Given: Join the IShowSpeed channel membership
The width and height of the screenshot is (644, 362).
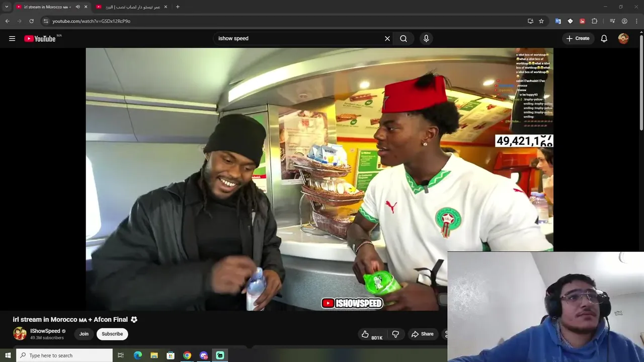Looking at the screenshot, I should click(84, 334).
